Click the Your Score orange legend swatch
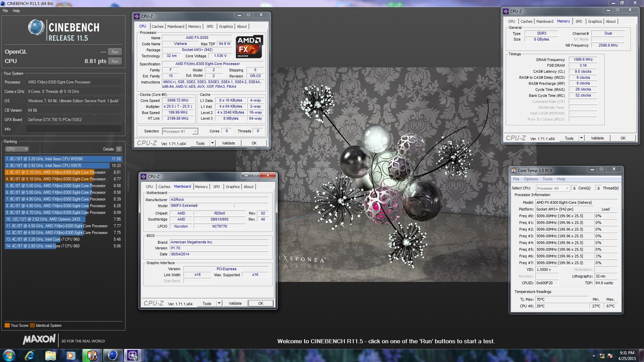 click(x=7, y=325)
